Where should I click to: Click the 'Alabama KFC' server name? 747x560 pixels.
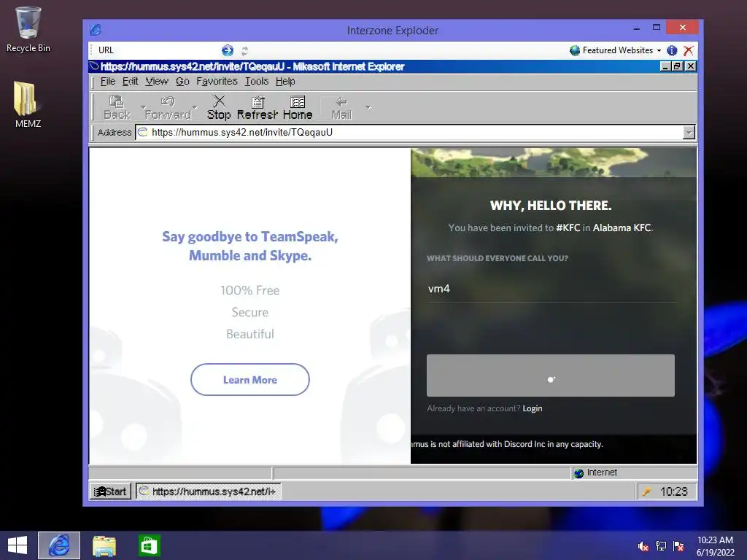[x=622, y=228]
